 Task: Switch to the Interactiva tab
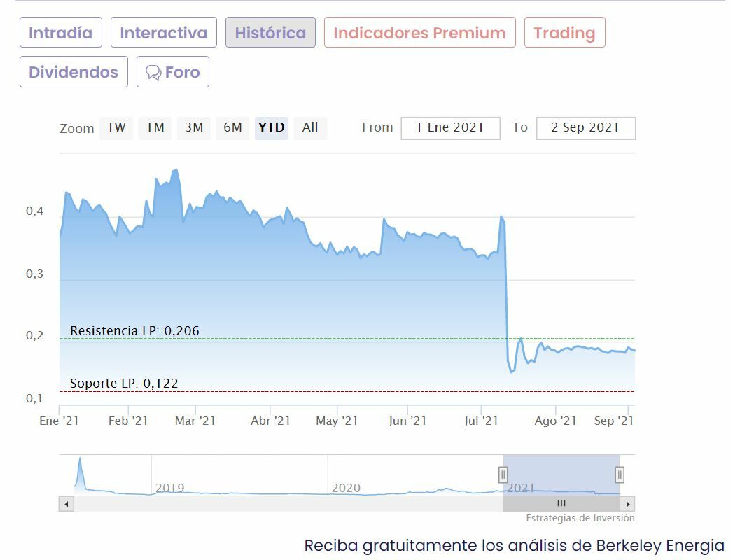(x=164, y=33)
